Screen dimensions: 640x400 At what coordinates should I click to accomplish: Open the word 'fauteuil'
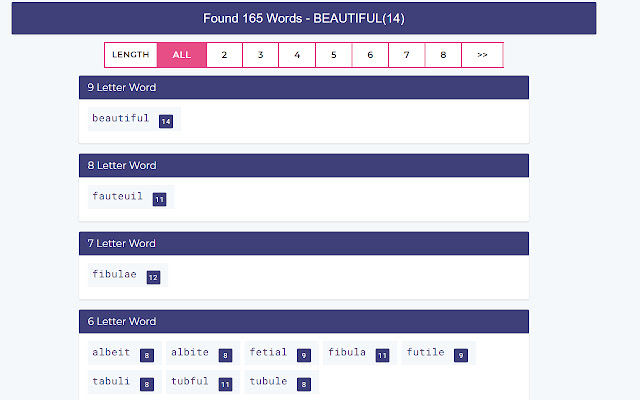(118, 196)
